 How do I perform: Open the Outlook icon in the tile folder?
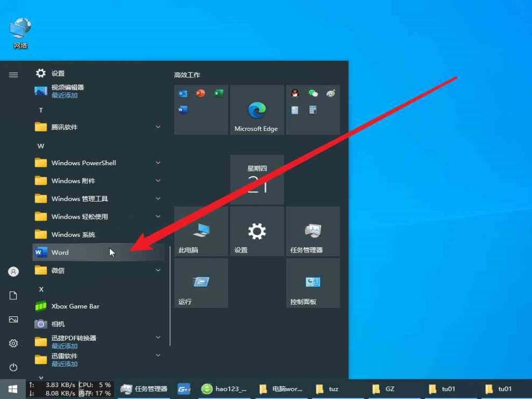(183, 94)
